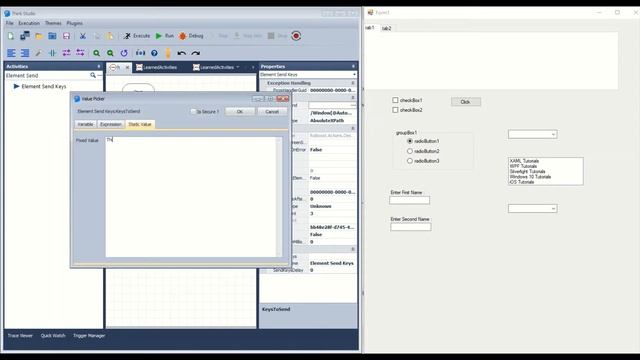
Task: Switch to Expression tab in Value Picker
Action: (x=111, y=124)
